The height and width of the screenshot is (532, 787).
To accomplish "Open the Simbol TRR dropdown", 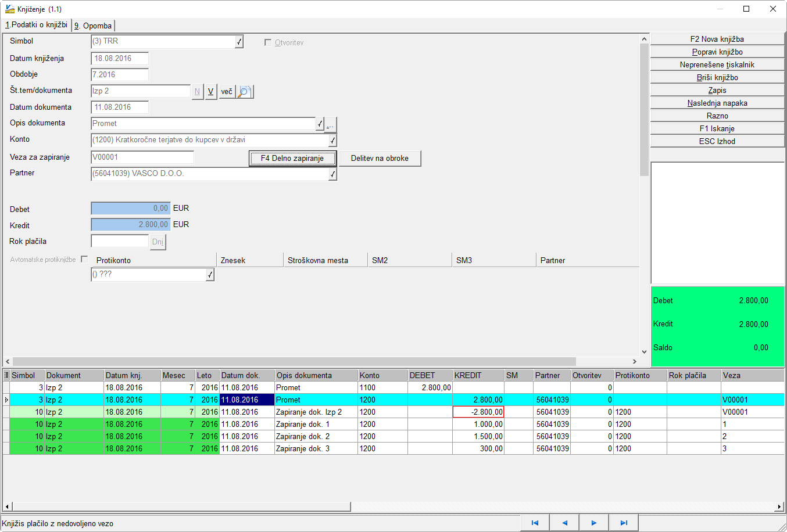I will point(239,42).
